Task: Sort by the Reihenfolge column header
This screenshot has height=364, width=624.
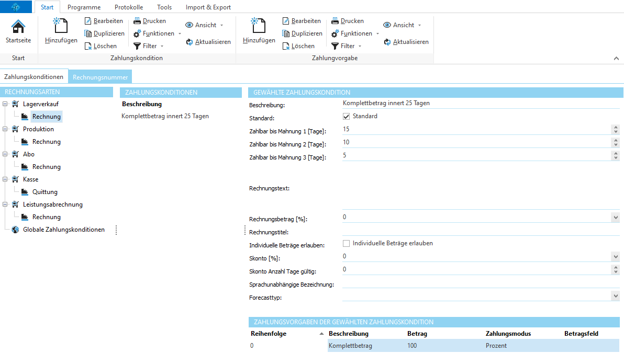Action: point(269,334)
